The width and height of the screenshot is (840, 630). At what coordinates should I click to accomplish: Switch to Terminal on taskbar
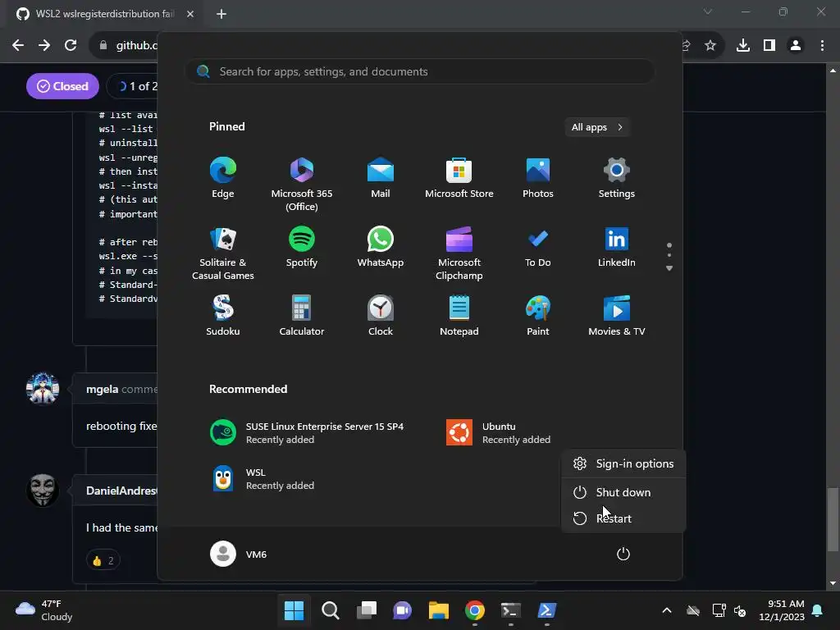pyautogui.click(x=510, y=610)
